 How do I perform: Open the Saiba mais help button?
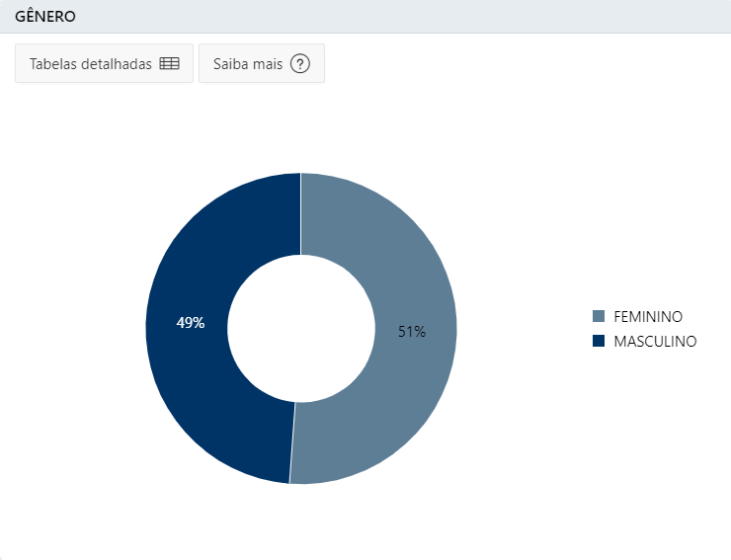click(262, 63)
